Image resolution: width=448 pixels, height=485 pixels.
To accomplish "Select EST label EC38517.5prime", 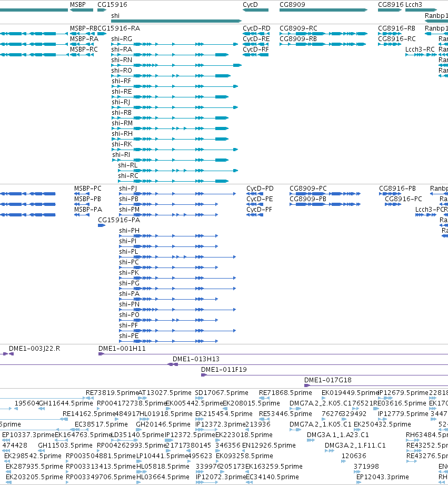I will [102, 424].
